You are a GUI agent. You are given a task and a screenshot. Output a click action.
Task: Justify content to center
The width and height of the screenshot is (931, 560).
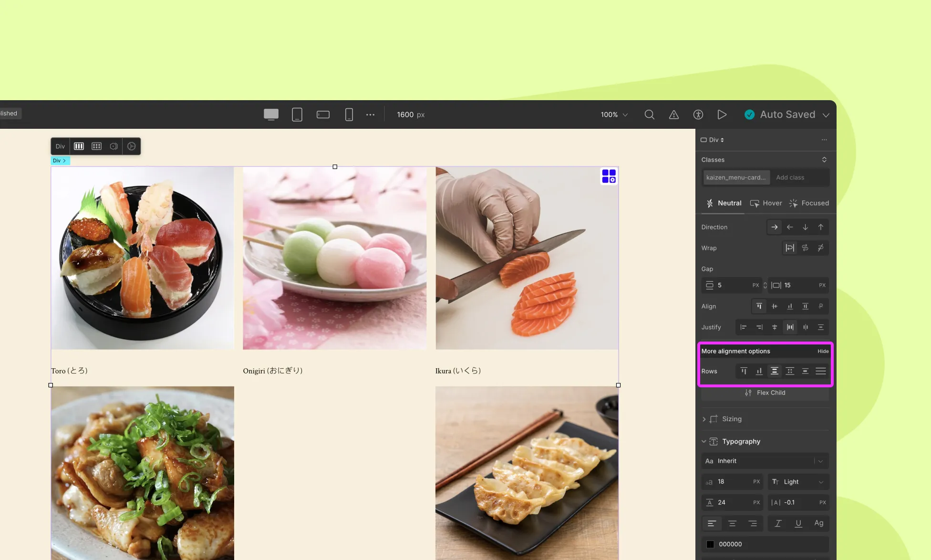pos(775,327)
